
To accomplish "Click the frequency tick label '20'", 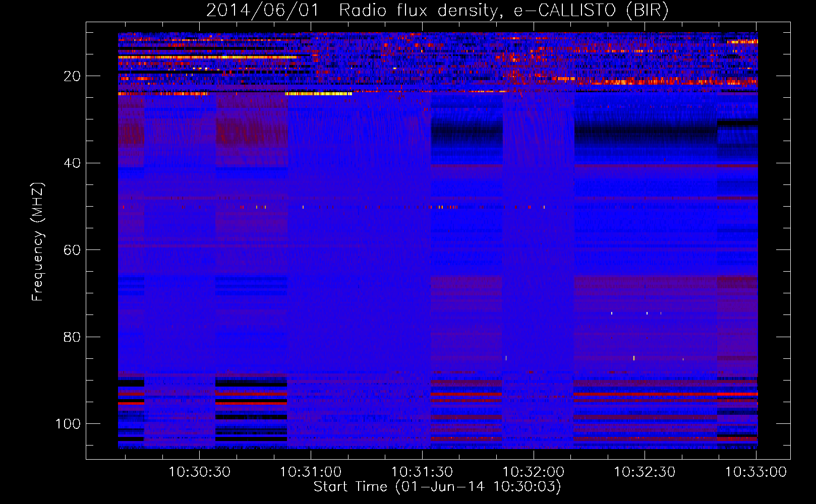I will pyautogui.click(x=72, y=76).
